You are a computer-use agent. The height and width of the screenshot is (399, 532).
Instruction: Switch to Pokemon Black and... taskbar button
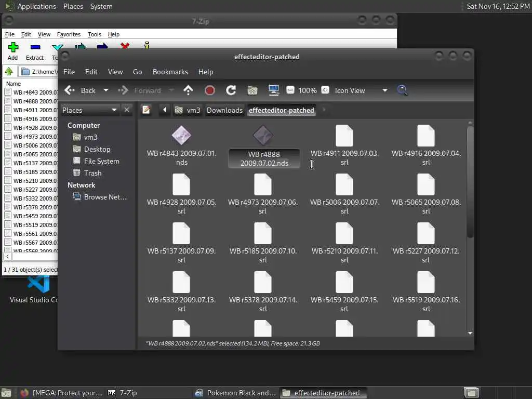pos(236,393)
